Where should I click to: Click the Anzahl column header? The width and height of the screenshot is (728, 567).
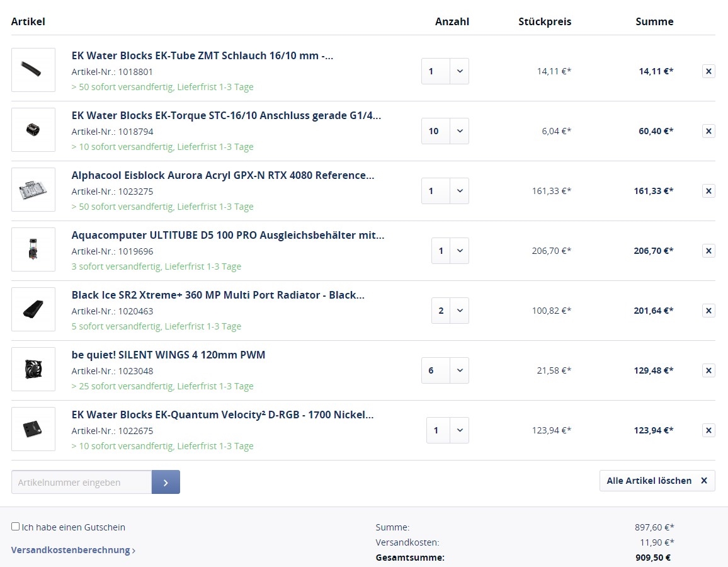(452, 22)
